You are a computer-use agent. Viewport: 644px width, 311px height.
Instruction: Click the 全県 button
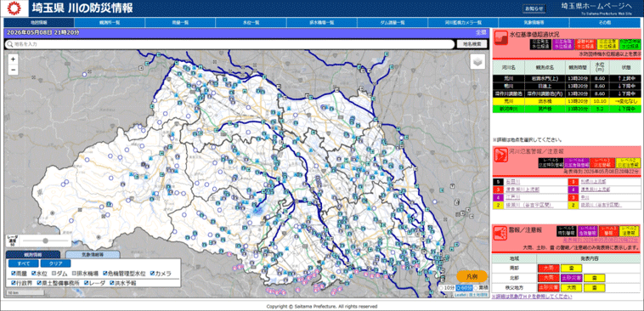(x=481, y=32)
